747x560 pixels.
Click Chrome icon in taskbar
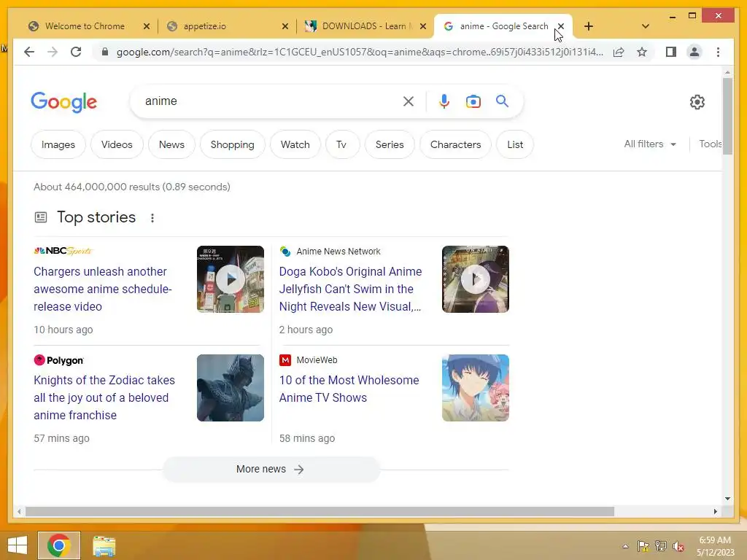click(x=59, y=545)
